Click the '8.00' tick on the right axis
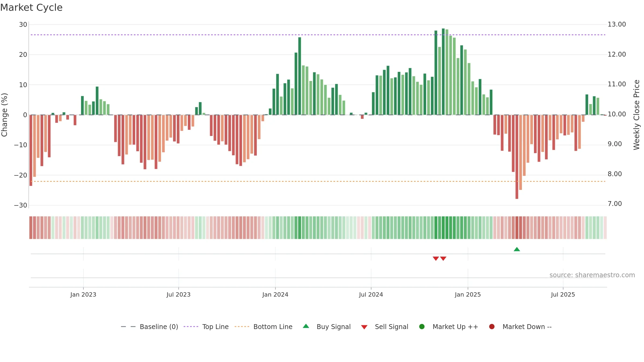 point(615,174)
